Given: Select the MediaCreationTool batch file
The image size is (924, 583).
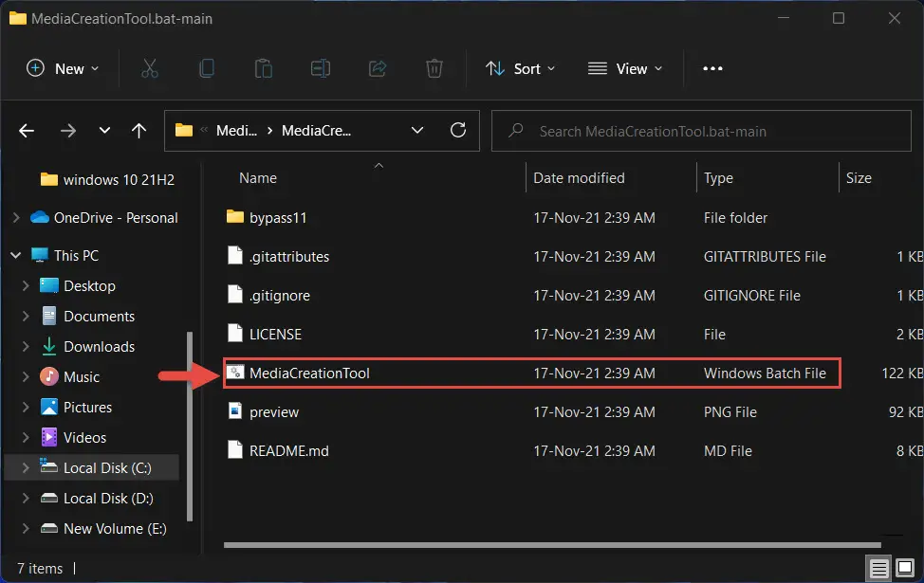Looking at the screenshot, I should click(531, 373).
